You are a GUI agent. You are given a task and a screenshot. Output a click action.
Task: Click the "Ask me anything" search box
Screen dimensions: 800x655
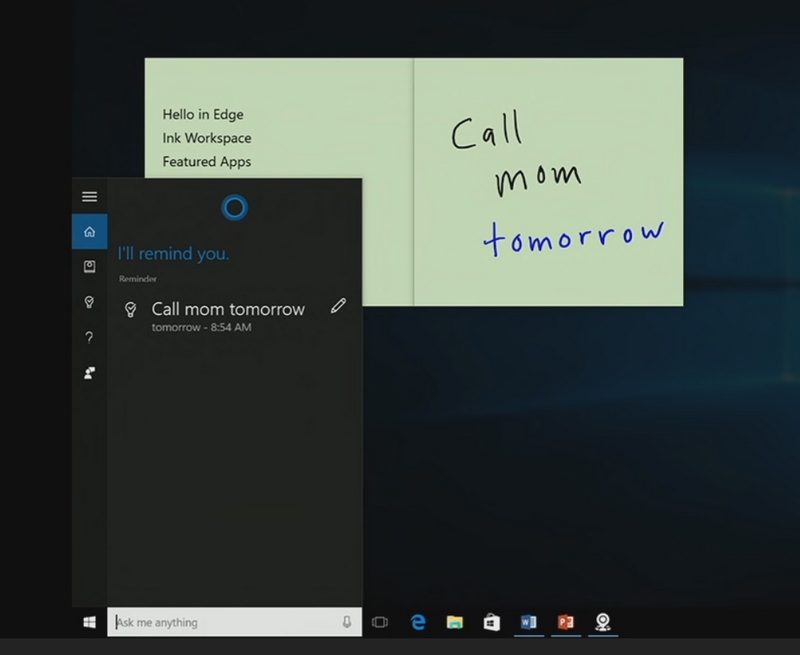tap(220, 622)
